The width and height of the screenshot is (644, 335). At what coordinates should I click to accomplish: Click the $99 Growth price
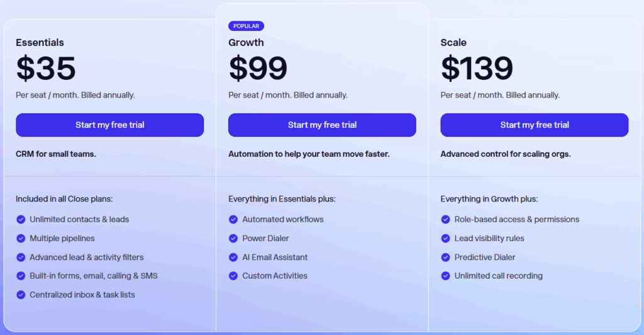(x=258, y=68)
